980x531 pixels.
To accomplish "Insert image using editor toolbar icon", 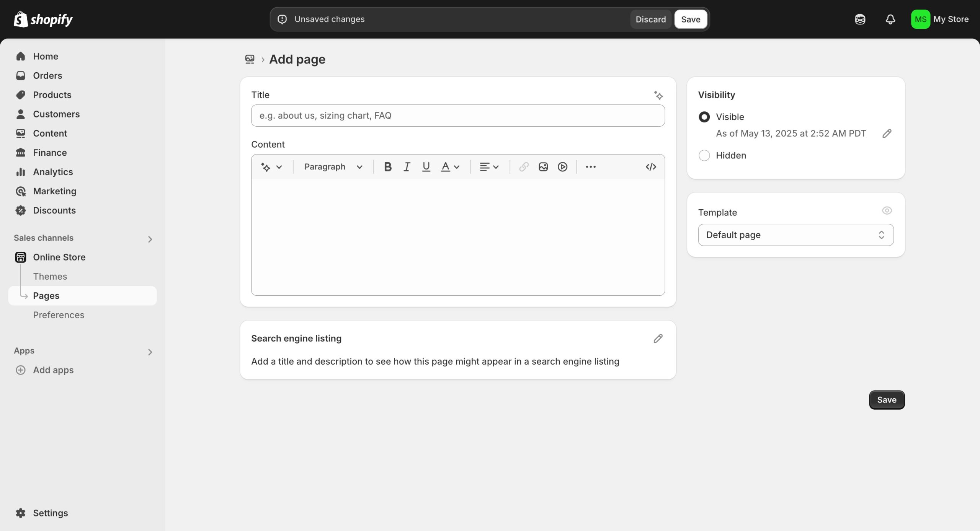I will (543, 167).
